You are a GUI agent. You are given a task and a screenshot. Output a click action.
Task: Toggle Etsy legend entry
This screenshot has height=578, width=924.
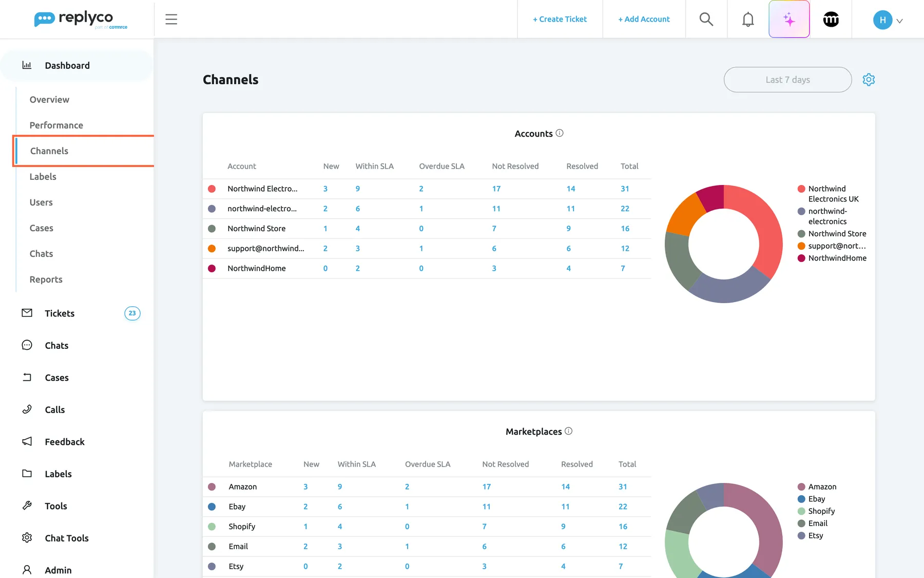[x=811, y=535]
